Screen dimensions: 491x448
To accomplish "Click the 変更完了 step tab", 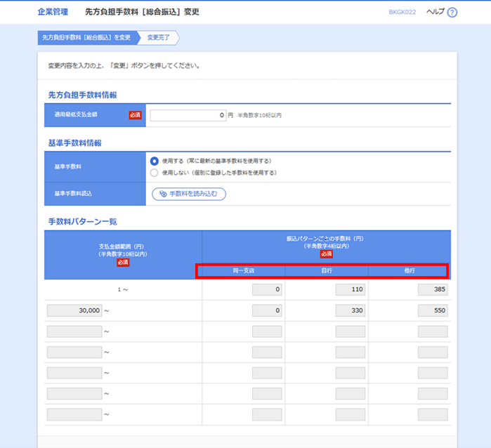I will tap(159, 38).
